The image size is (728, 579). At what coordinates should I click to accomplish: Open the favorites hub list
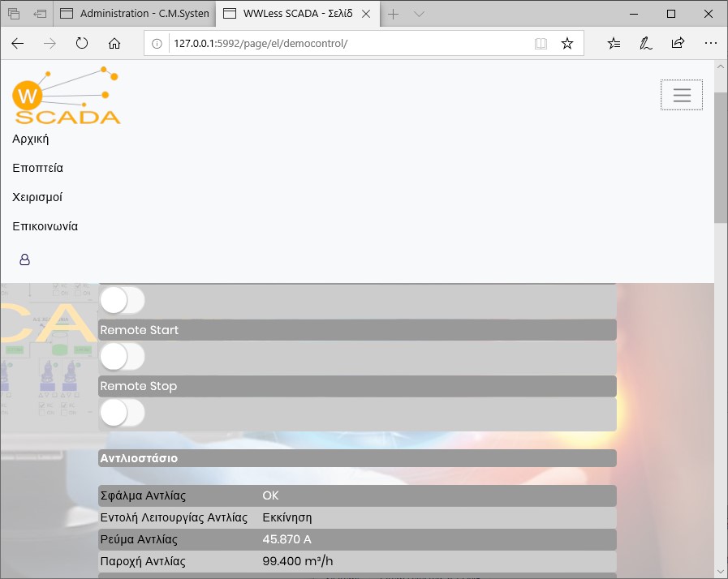pyautogui.click(x=614, y=44)
